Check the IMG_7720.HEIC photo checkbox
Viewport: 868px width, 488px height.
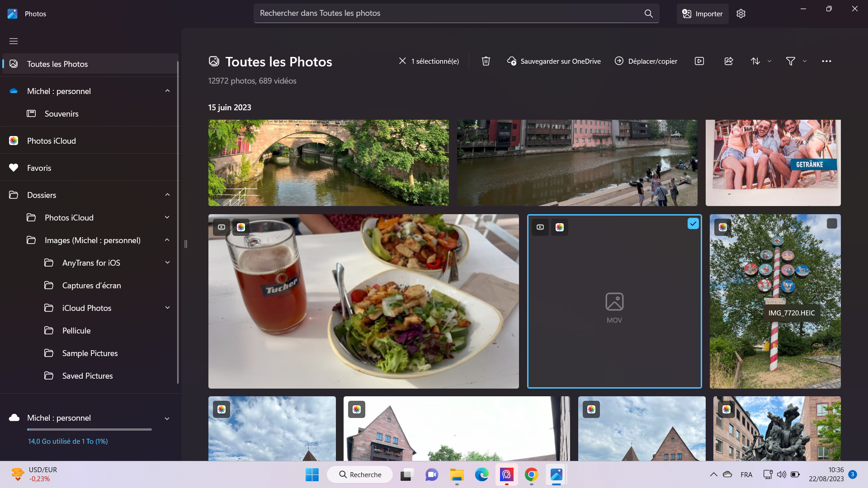pos(832,224)
